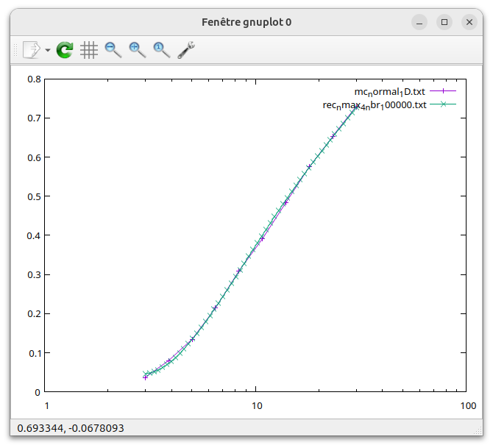Toggle the grid display icon
Screen dimensions: 493x448
pyautogui.click(x=89, y=50)
